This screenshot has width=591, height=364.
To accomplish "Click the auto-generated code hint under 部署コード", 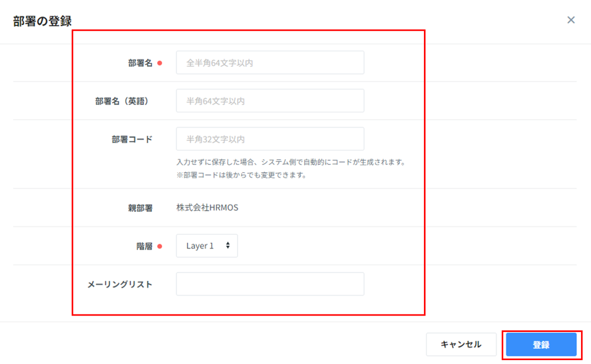I will pyautogui.click(x=291, y=162).
